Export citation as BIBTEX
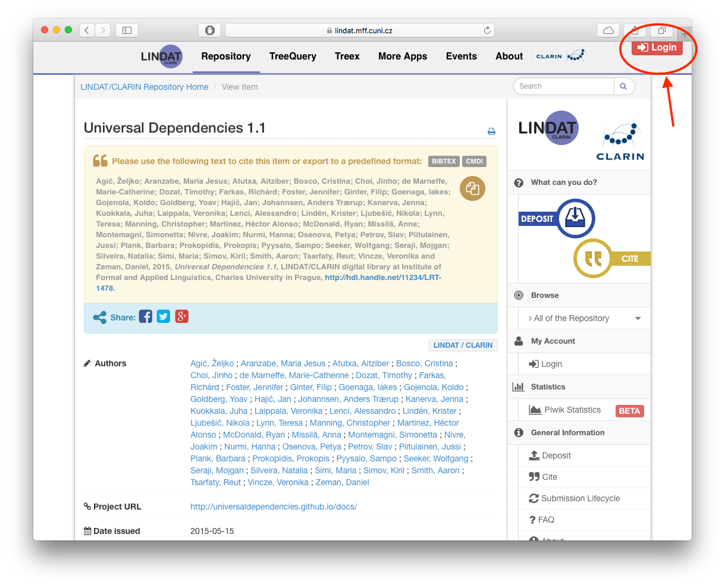 [444, 161]
